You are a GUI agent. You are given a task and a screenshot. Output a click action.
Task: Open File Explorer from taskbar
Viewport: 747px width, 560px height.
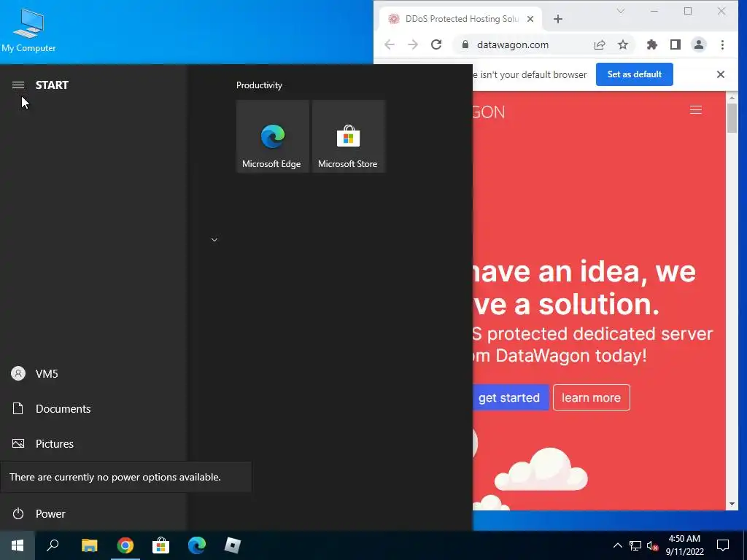click(89, 545)
